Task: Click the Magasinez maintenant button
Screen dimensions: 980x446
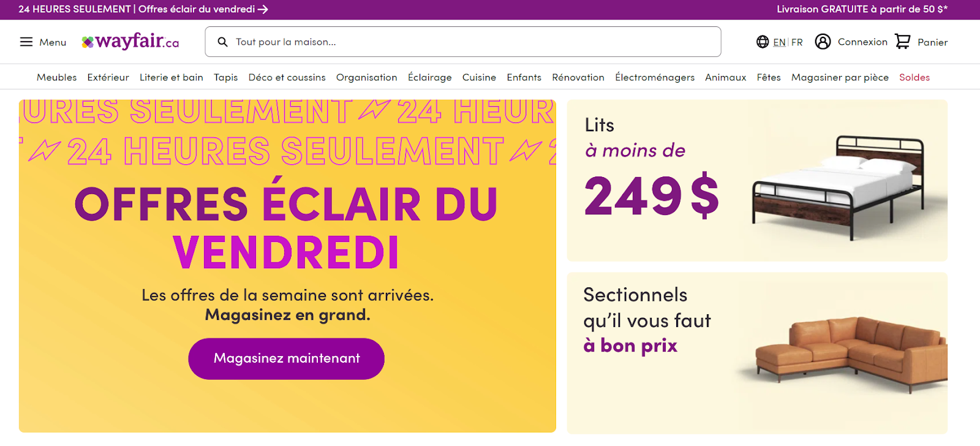Action: [286, 358]
